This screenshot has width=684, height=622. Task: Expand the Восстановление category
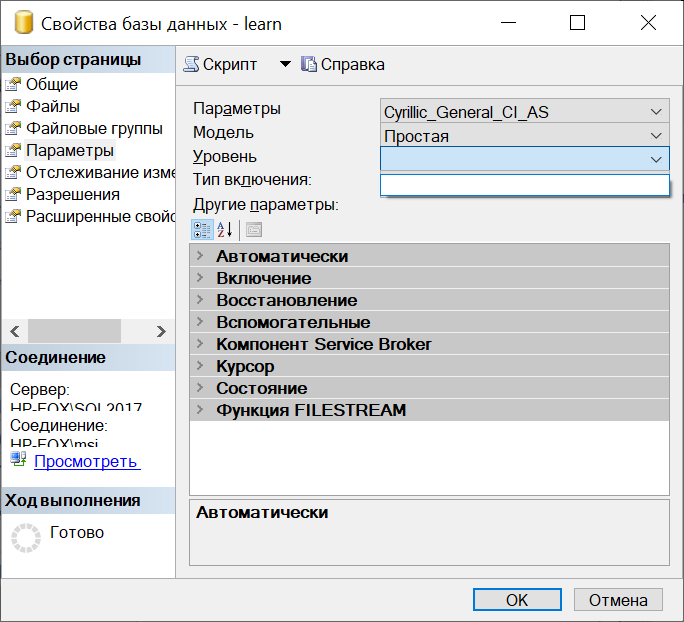(200, 300)
